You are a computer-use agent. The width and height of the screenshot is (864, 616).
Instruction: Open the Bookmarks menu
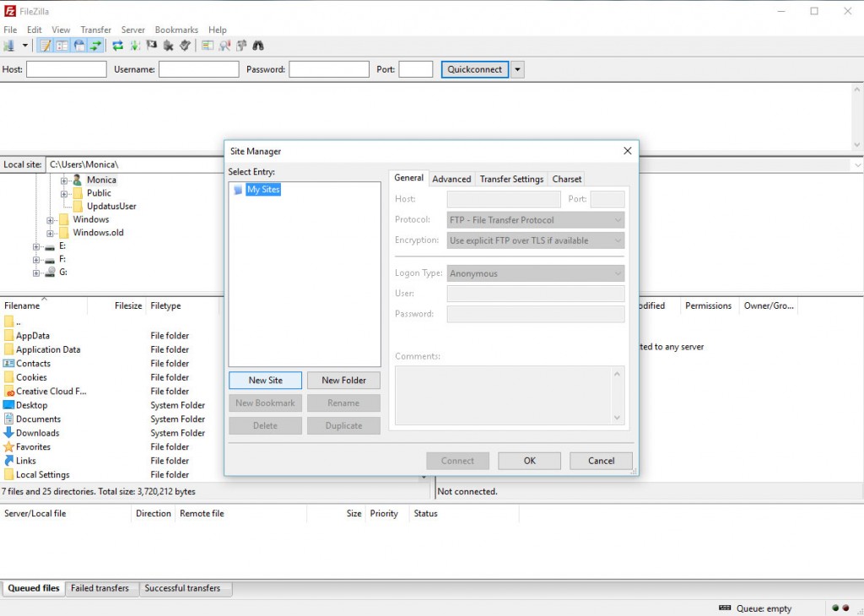176,30
